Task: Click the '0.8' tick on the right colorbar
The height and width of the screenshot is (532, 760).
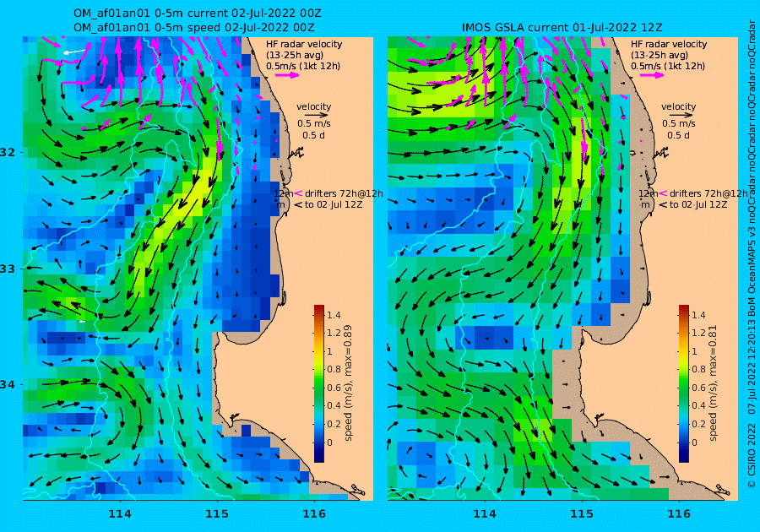Action: click(x=698, y=369)
